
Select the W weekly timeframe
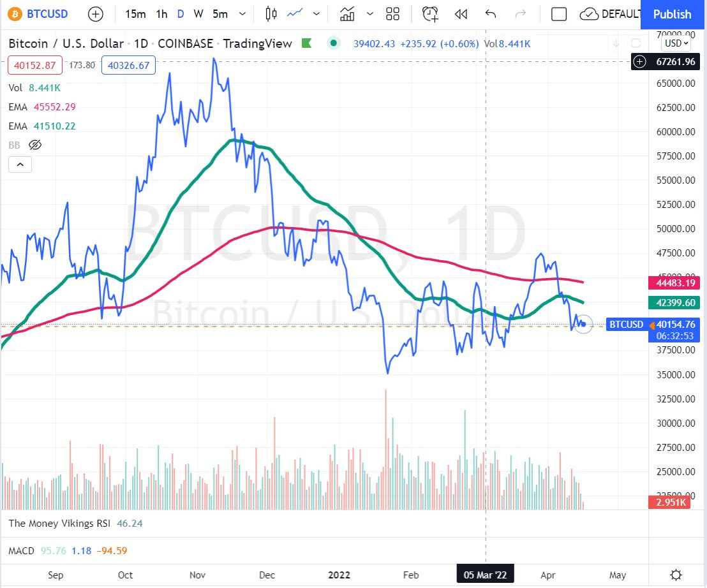click(198, 15)
